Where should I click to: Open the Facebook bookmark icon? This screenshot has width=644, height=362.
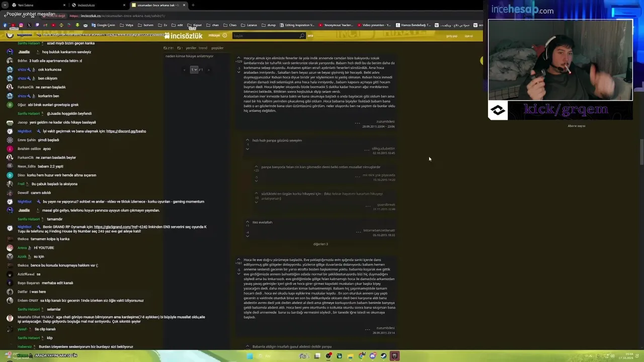click(x=5, y=25)
